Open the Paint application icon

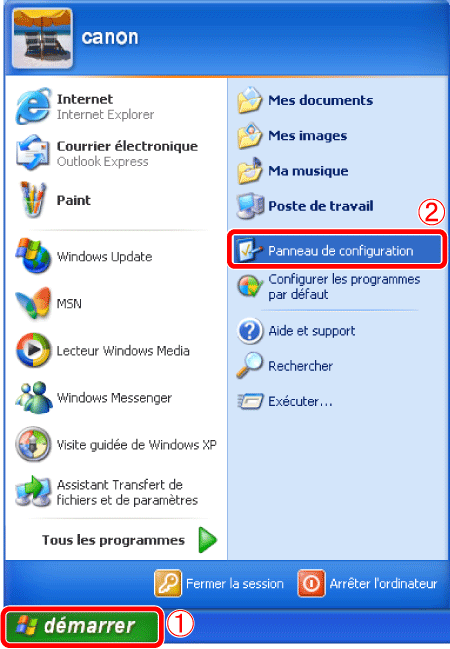click(33, 200)
